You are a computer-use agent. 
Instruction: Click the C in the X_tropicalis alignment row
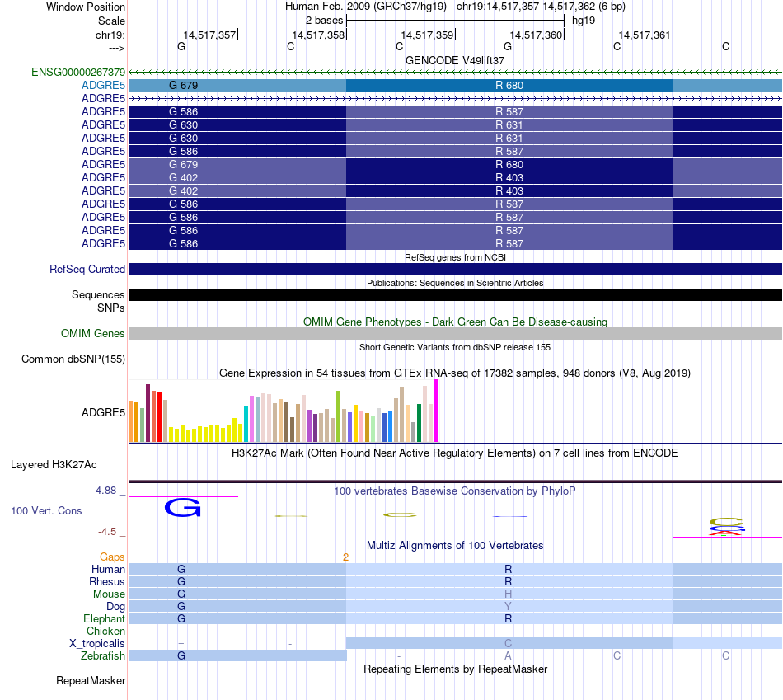508,644
